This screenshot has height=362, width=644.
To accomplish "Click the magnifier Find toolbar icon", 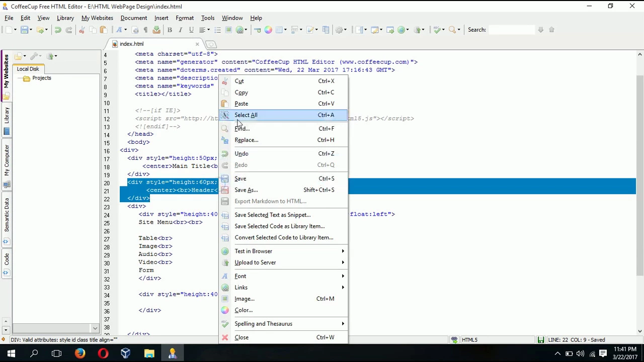I will click(452, 30).
